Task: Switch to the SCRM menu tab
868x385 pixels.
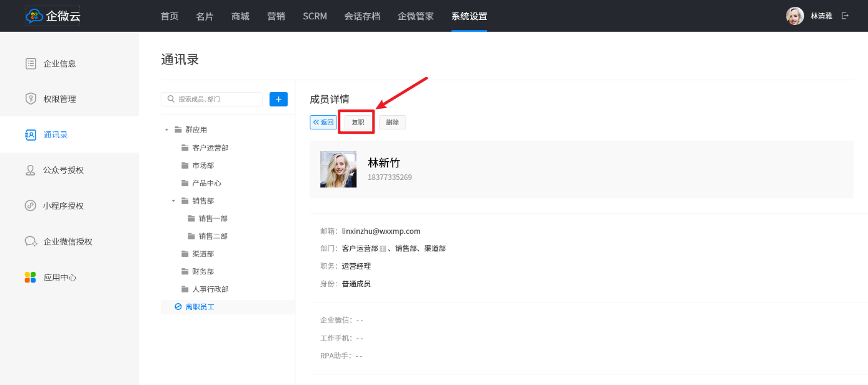Action: click(x=315, y=16)
